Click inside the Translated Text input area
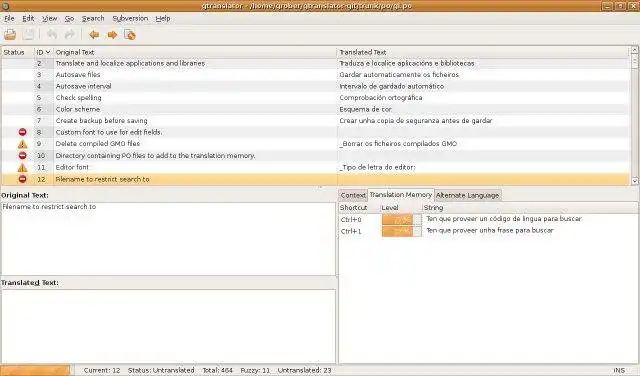The height and width of the screenshot is (376, 640). click(168, 326)
